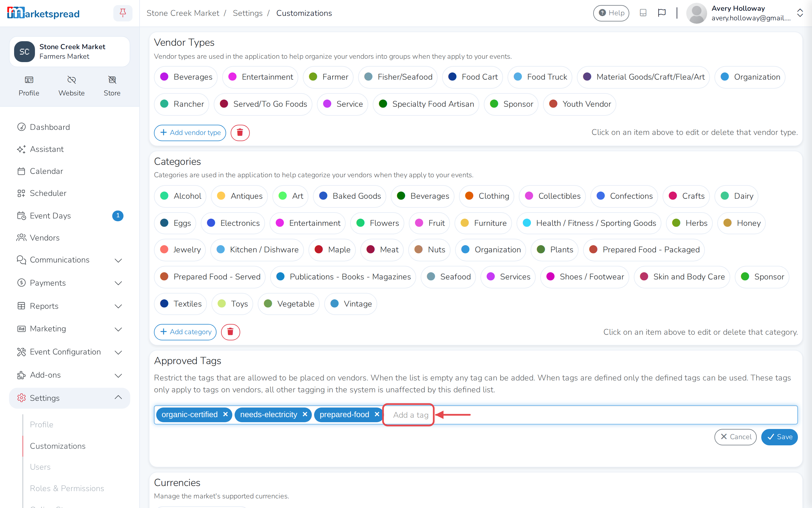Open Assistant in the sidebar
Image resolution: width=812 pixels, height=508 pixels.
(70, 149)
